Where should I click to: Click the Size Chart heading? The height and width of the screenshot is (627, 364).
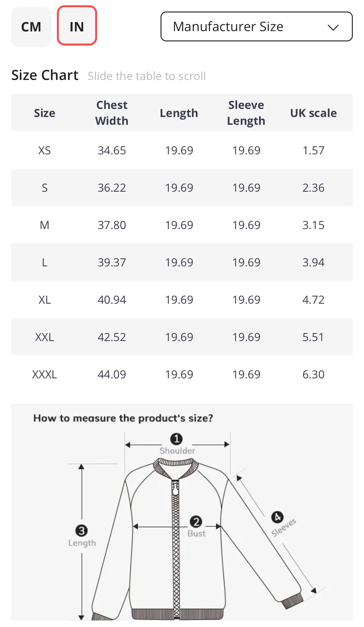(45, 75)
